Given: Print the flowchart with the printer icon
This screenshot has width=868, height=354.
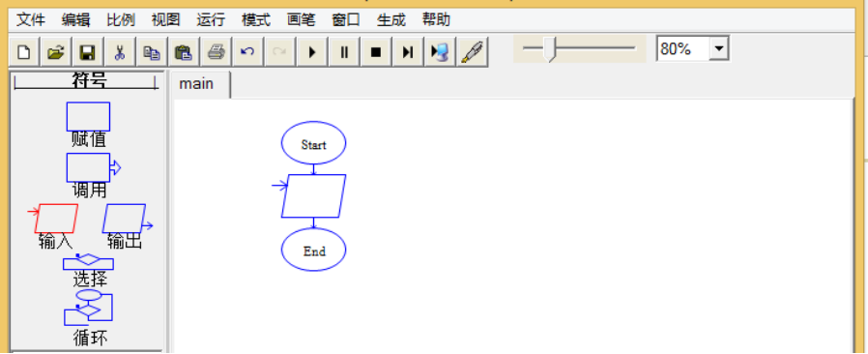Looking at the screenshot, I should click(216, 52).
